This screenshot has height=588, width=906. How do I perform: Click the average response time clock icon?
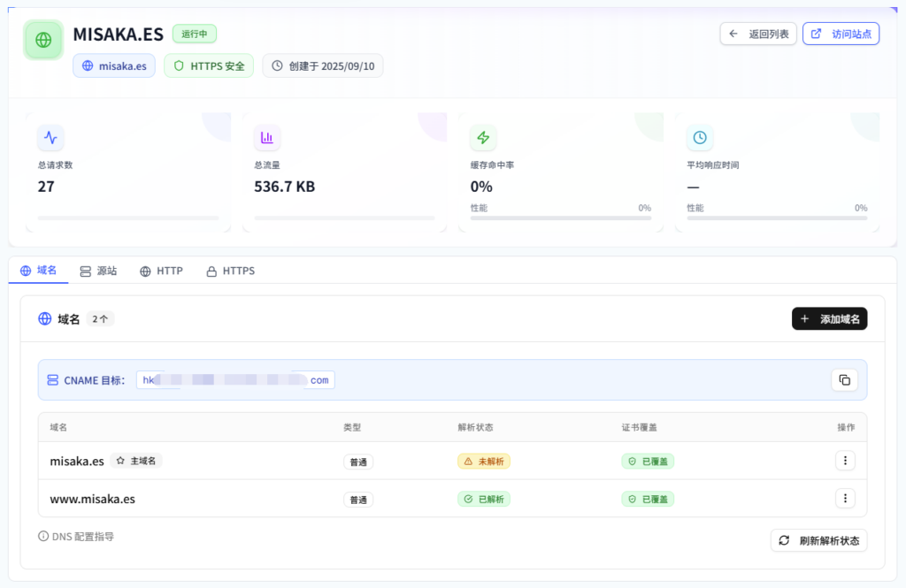(700, 137)
